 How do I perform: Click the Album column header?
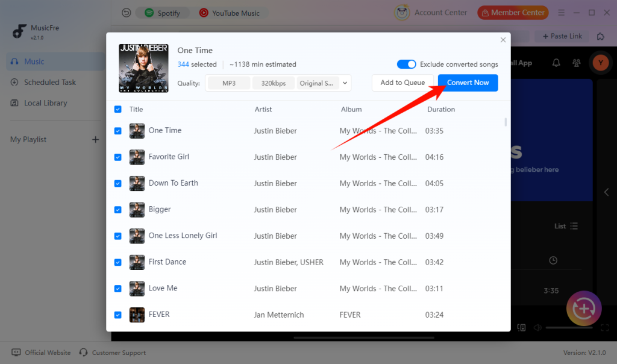(351, 110)
